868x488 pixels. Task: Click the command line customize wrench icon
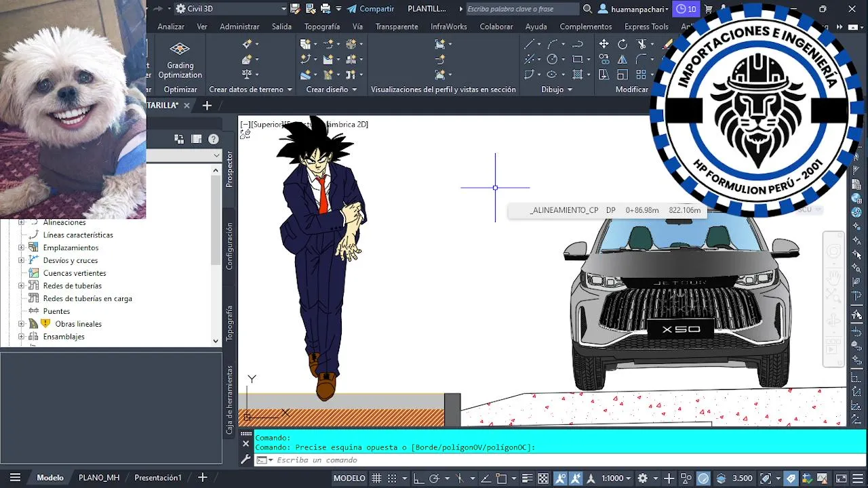tap(245, 460)
